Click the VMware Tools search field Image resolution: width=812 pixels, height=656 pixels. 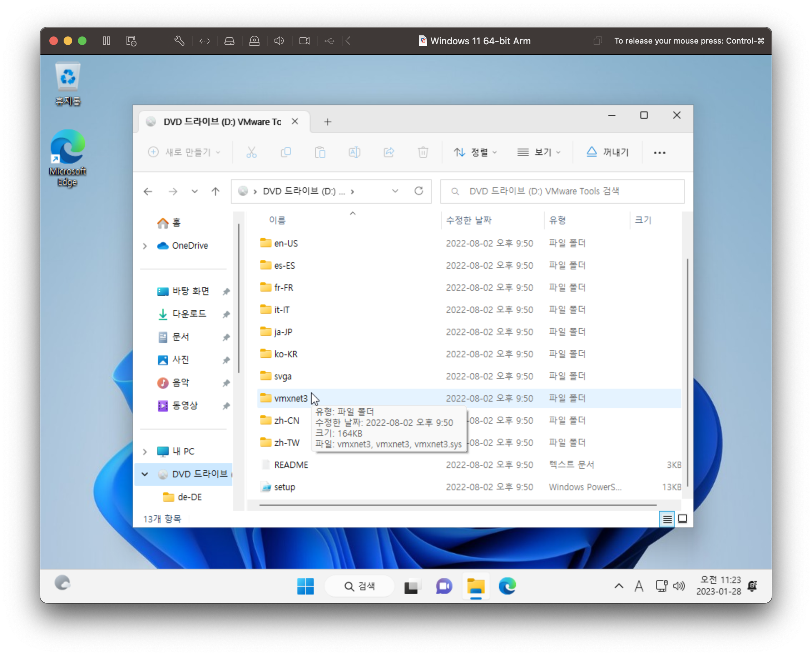(x=562, y=191)
